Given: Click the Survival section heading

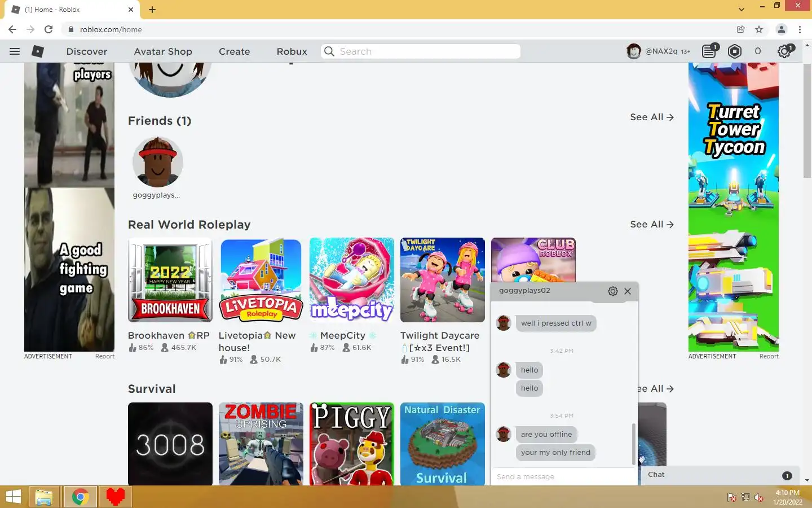Looking at the screenshot, I should tap(152, 389).
